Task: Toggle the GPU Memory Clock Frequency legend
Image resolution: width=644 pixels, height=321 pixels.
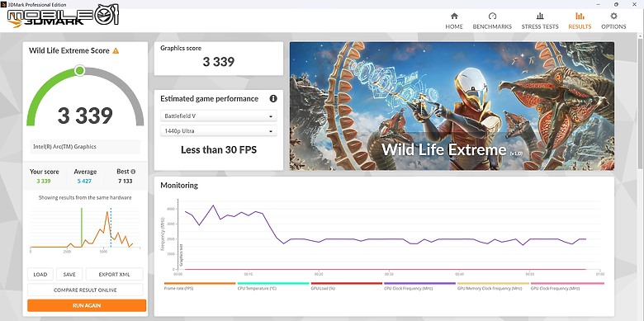Action: coord(493,286)
